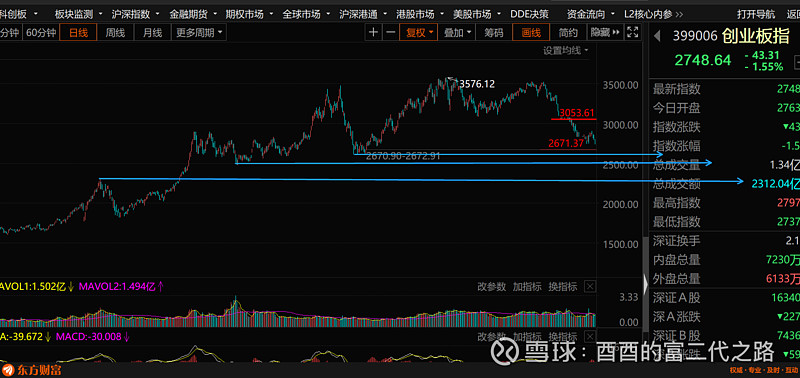This screenshot has width=800, height=378.
Task: Expand 期权市场 menu
Action: [249, 14]
